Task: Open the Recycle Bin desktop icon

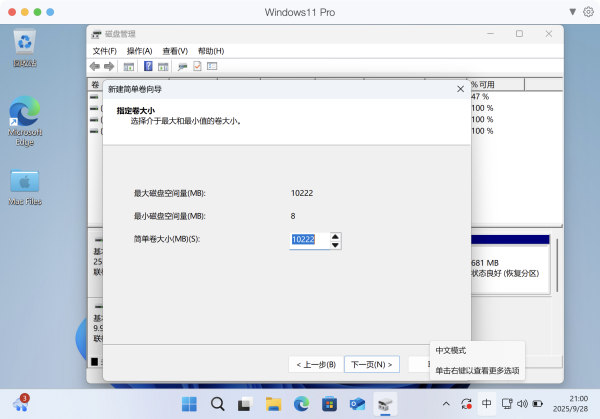Action: pos(25,47)
